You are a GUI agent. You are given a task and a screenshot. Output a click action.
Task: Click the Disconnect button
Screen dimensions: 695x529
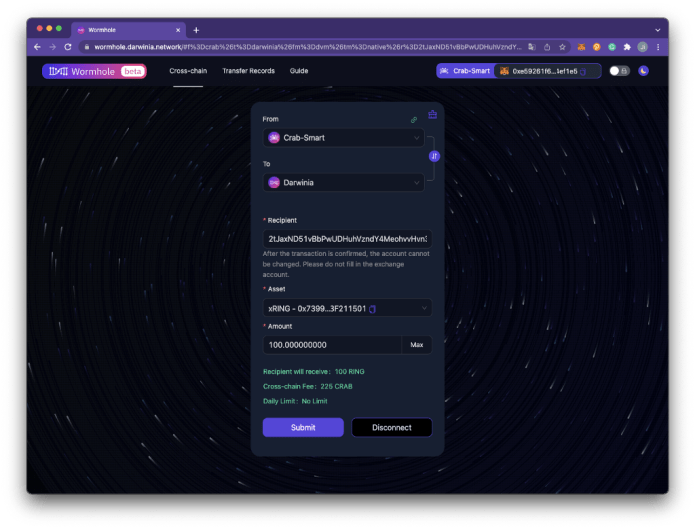392,427
